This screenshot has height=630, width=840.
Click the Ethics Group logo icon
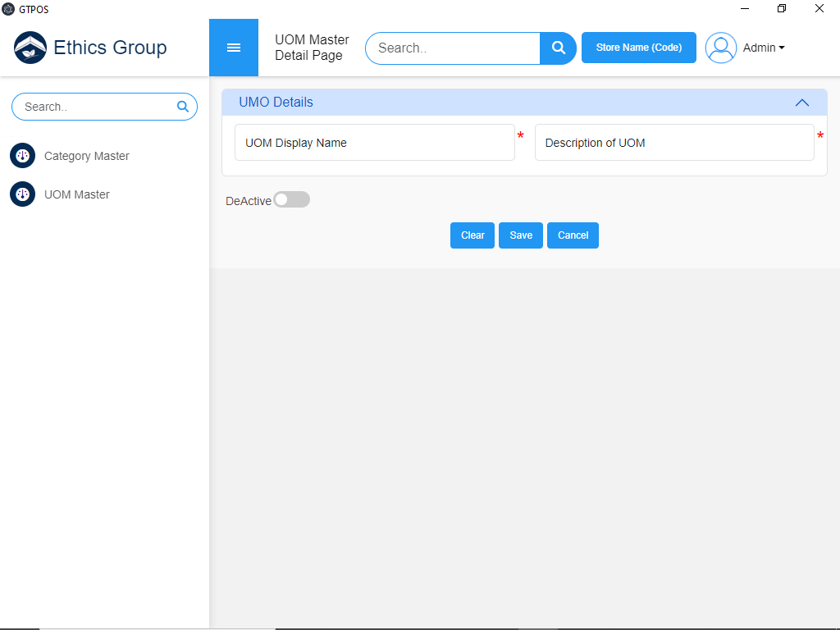click(x=30, y=48)
